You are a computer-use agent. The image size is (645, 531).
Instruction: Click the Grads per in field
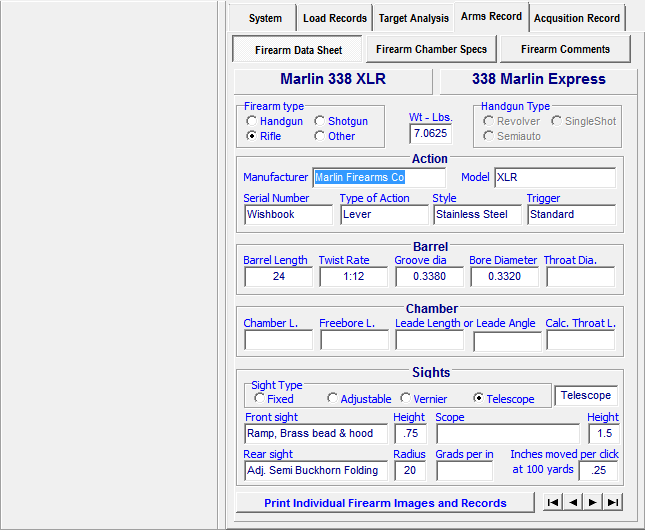click(x=464, y=471)
